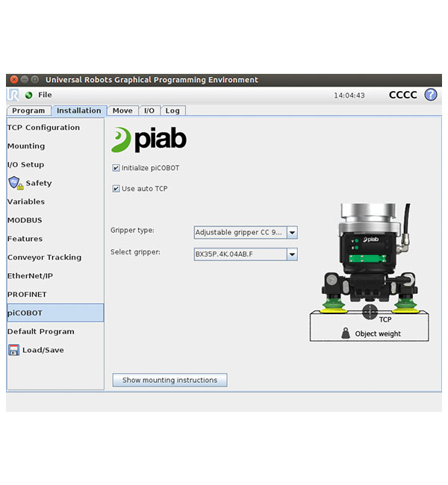
Task: Click the Load/Save floppy disk icon
Action: (x=13, y=350)
